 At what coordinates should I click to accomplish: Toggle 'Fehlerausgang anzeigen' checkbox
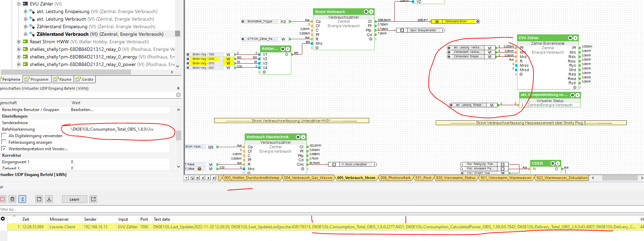coord(4,142)
